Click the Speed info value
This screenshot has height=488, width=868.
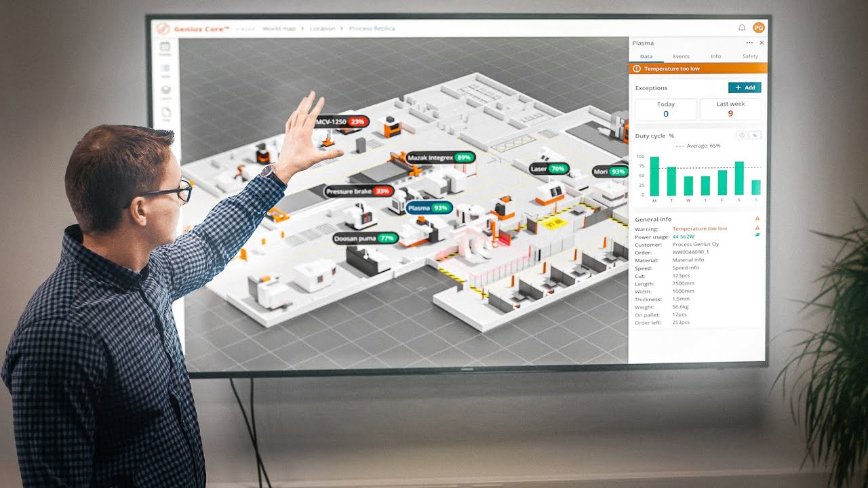point(686,268)
